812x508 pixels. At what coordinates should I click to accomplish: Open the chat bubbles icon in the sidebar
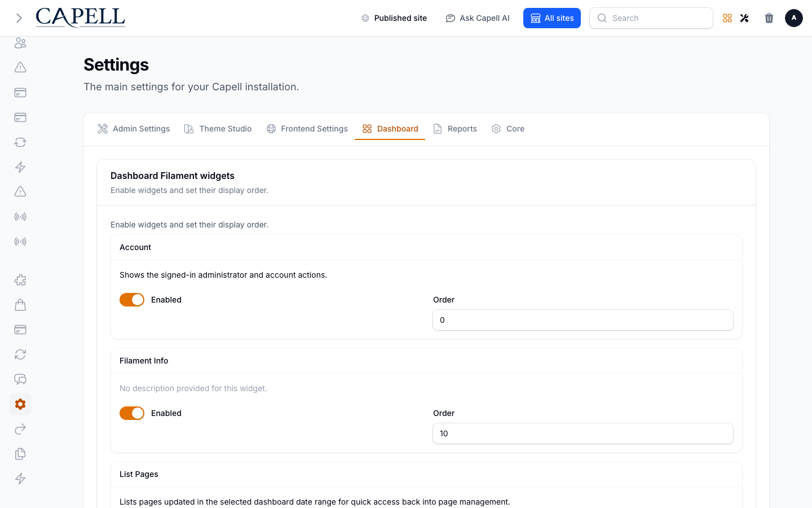coord(20,379)
